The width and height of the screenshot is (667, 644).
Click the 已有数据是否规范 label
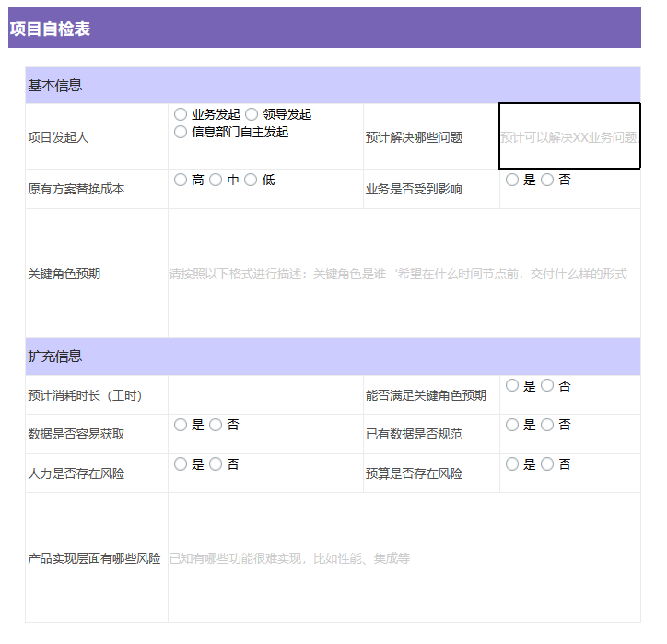(414, 434)
